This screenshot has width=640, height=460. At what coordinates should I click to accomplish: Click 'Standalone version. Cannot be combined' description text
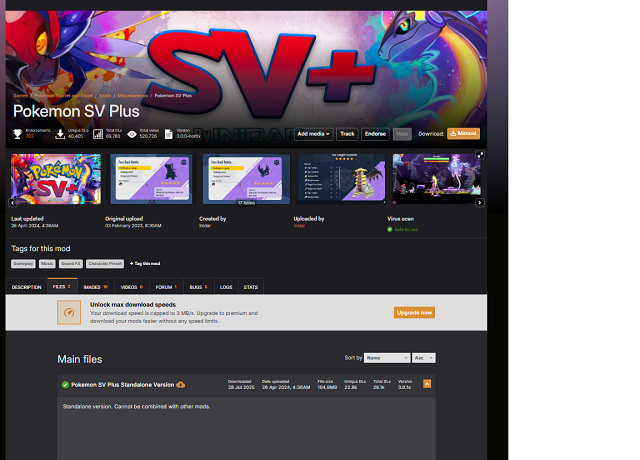136,407
